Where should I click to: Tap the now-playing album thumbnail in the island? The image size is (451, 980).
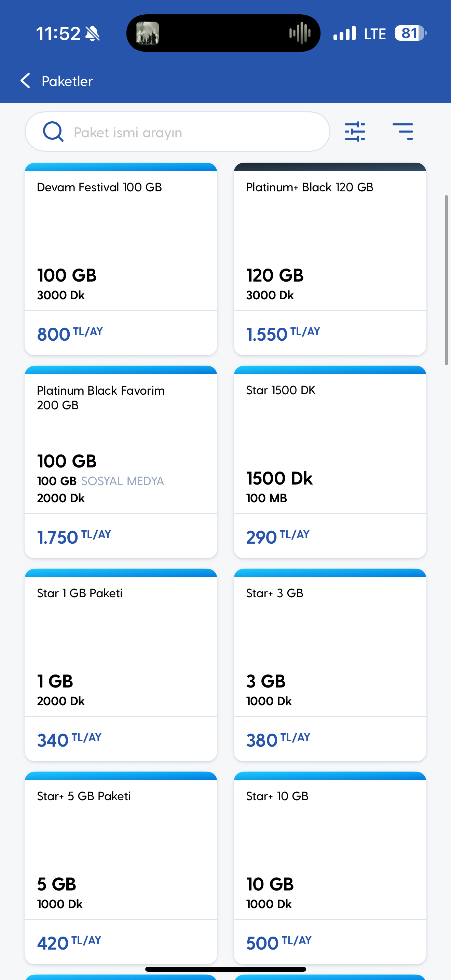click(x=148, y=33)
